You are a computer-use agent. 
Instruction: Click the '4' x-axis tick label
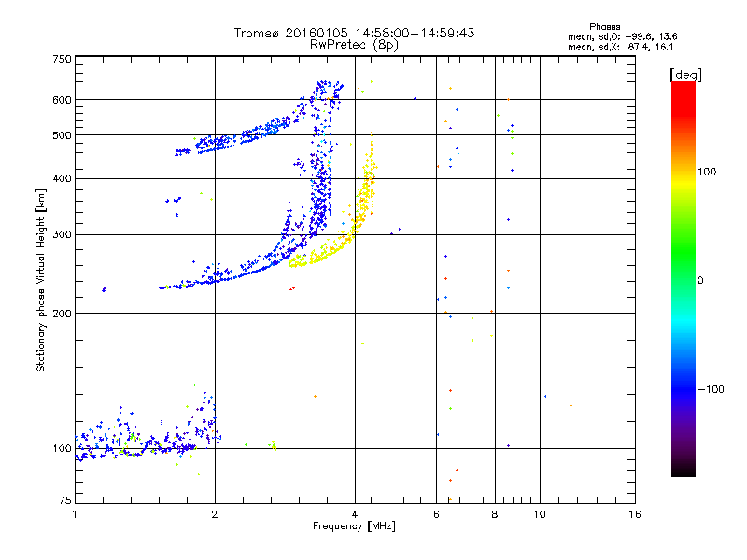pos(355,514)
